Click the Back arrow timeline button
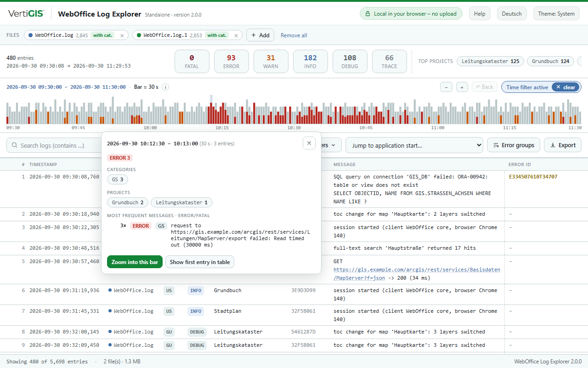The width and height of the screenshot is (588, 368). point(485,87)
